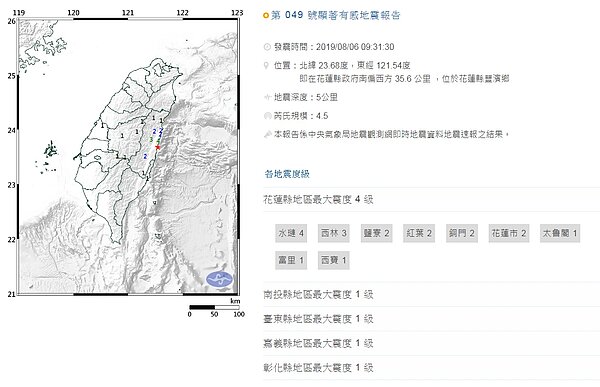600x387 pixels.
Task: Select the 水璉 4 intensity tag
Action: click(x=291, y=233)
